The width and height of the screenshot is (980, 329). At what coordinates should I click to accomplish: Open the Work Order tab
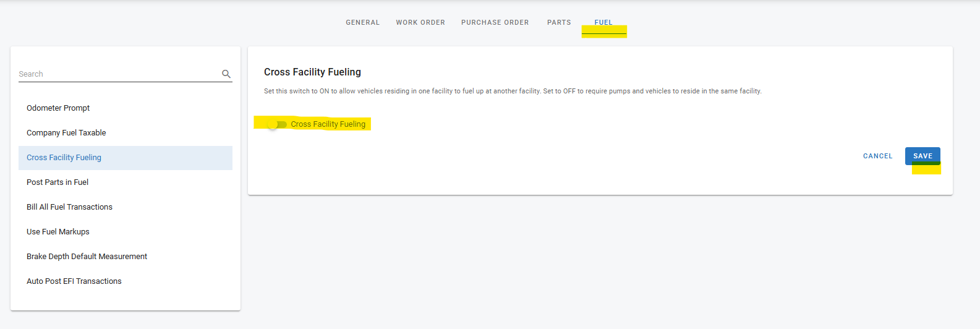pos(420,22)
